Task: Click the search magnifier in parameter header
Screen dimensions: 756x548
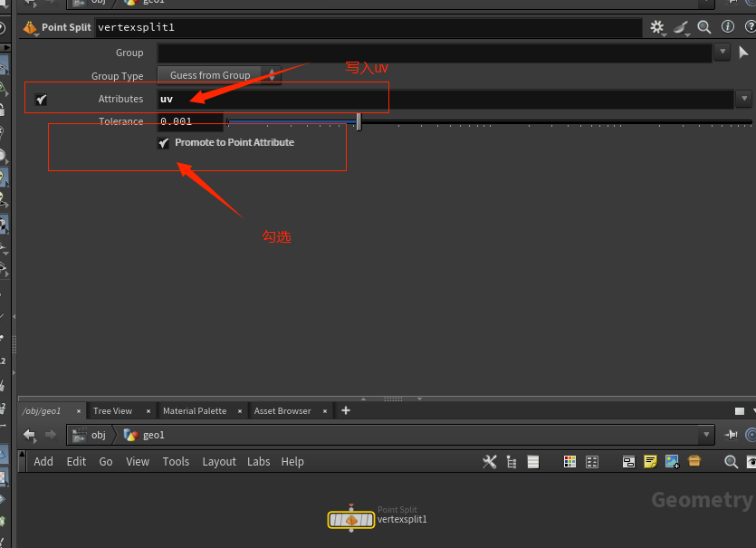Action: pos(704,27)
